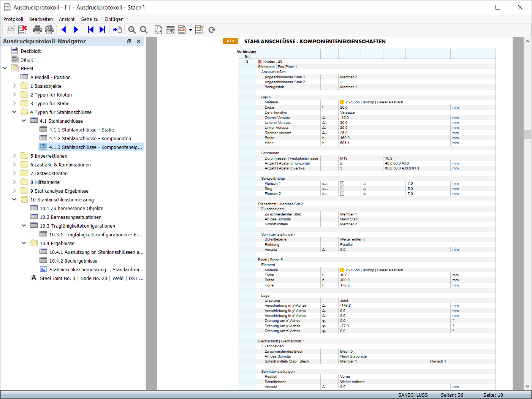Open the dropdown arrow next to page width icon
This screenshot has height=399, width=532.
[190, 30]
